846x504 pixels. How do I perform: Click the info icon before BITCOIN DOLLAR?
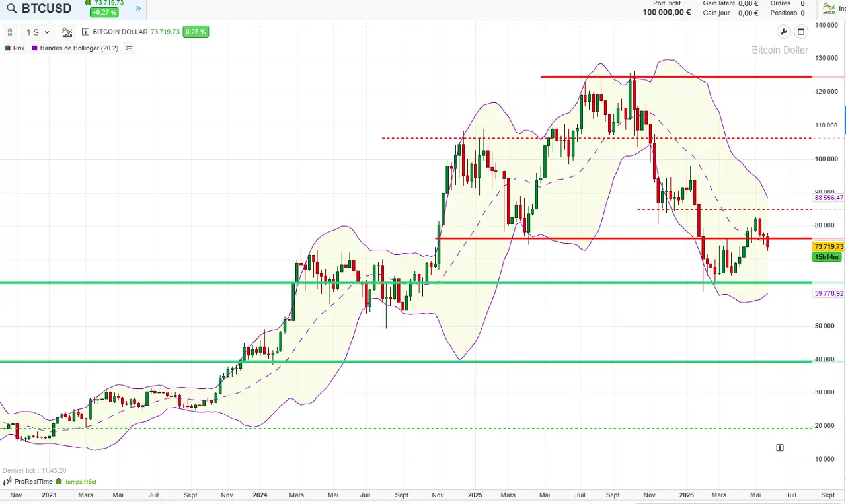pos(85,32)
